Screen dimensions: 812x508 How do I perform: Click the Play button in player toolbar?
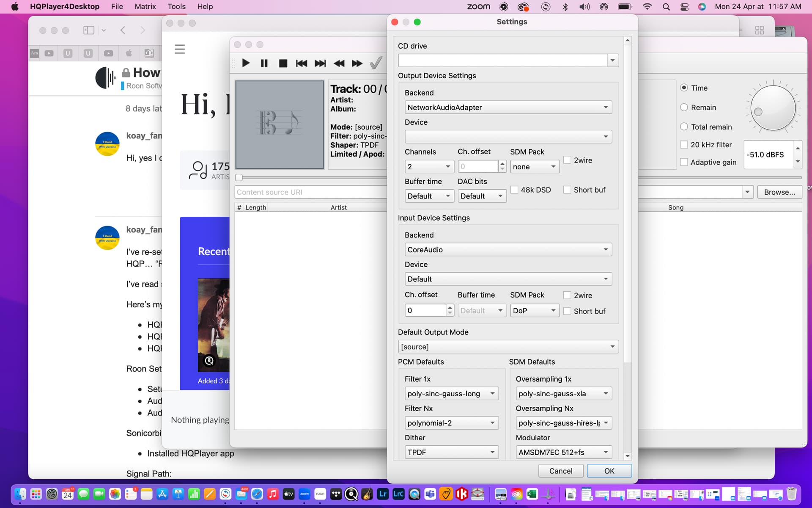[x=246, y=63]
